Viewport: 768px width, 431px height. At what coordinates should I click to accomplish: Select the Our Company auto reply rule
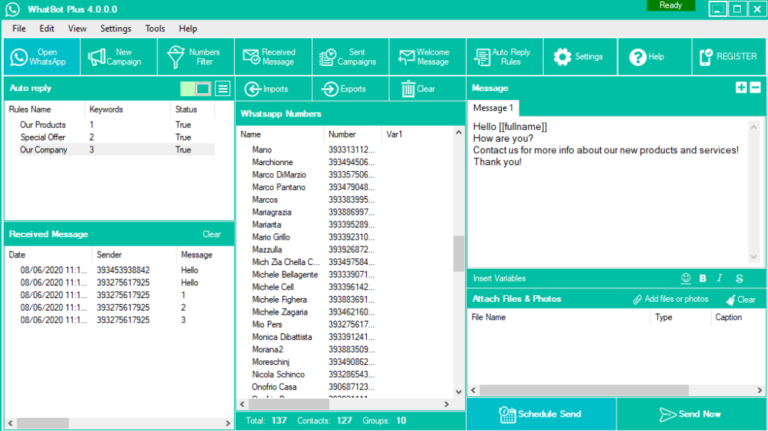[44, 150]
